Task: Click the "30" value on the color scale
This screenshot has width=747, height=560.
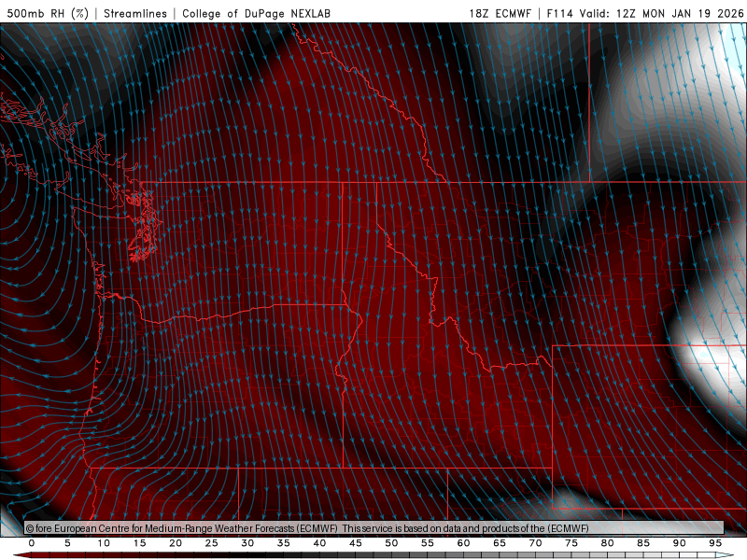Action: click(247, 543)
